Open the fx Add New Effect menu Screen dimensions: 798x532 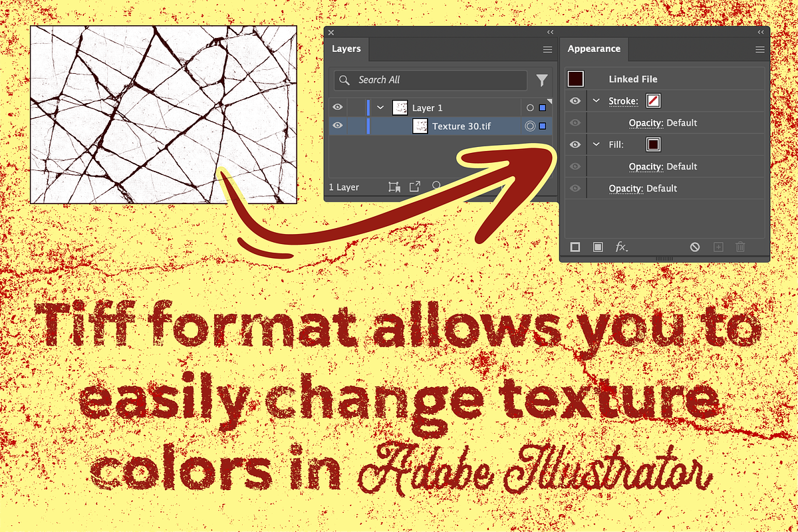click(621, 247)
